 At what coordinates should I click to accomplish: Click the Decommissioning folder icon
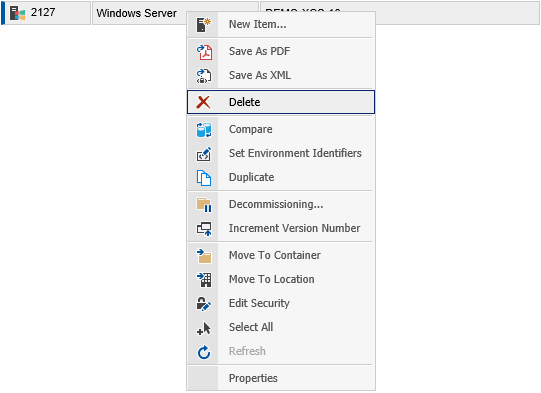pyautogui.click(x=204, y=205)
